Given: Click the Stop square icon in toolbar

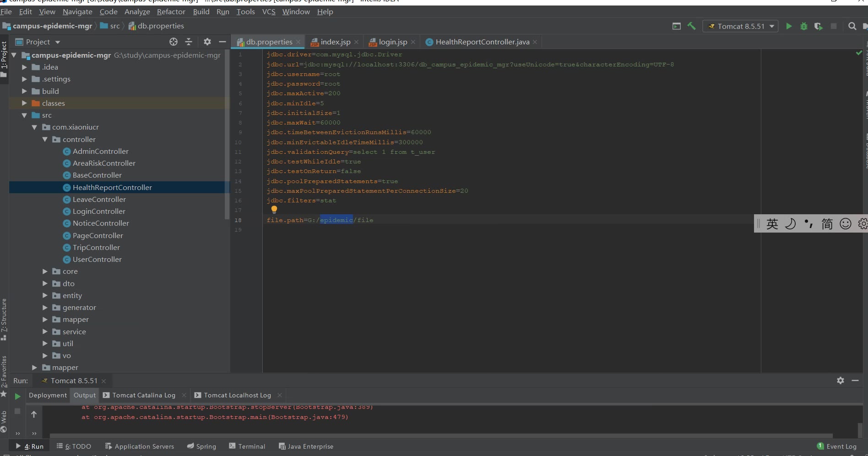Looking at the screenshot, I should pos(834,26).
